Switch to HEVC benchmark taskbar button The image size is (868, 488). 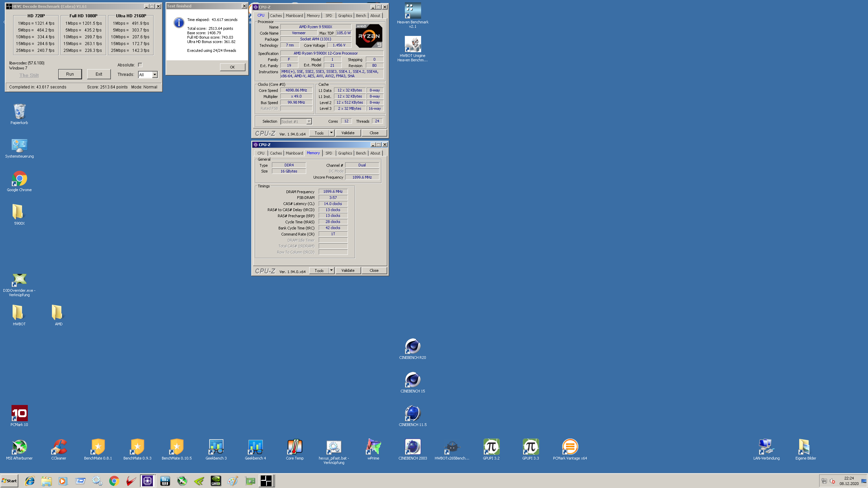[267, 481]
